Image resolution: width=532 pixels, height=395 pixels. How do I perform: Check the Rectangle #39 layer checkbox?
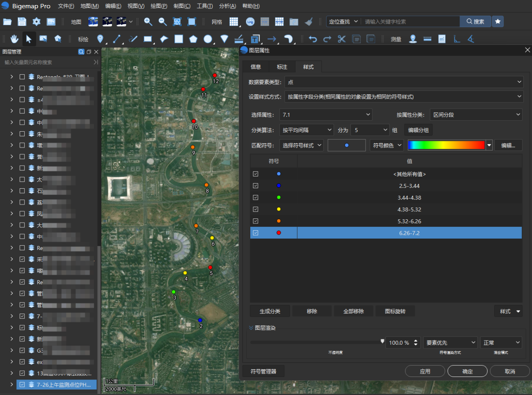(x=22, y=77)
